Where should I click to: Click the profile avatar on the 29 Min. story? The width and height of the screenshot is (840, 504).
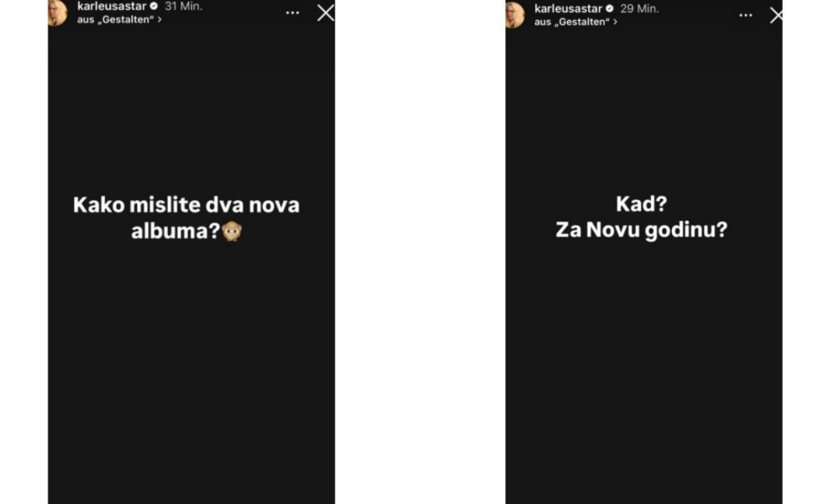(x=514, y=14)
